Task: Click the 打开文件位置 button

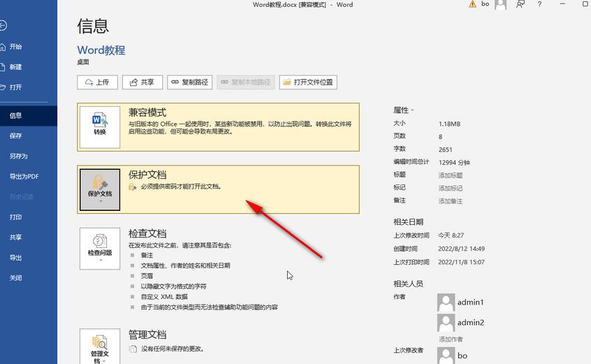Action: (308, 82)
